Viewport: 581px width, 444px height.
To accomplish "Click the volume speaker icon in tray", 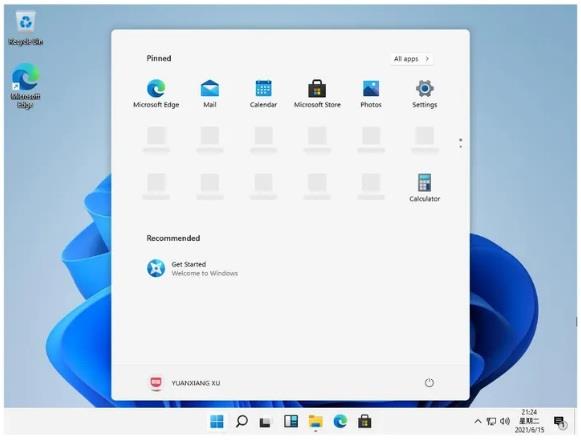I will [x=505, y=421].
